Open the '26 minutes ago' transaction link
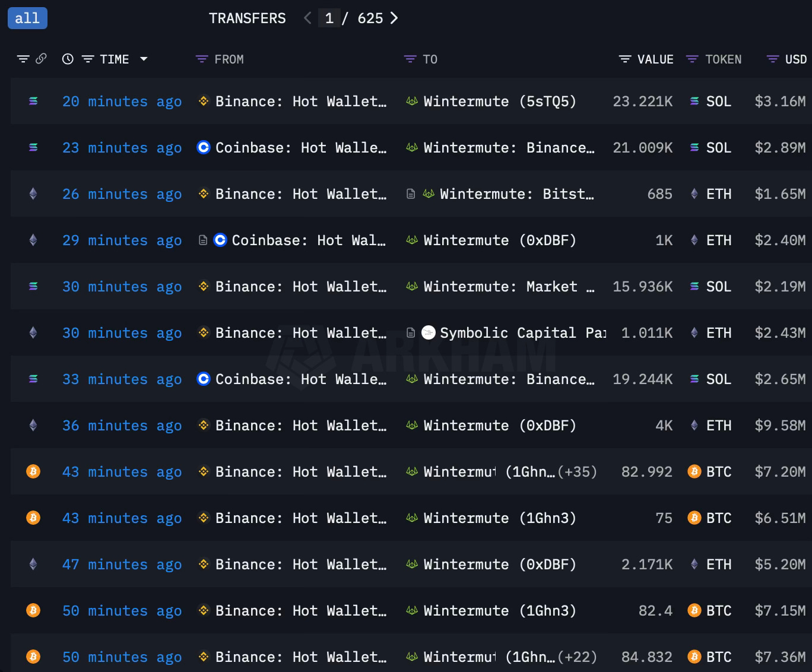The width and height of the screenshot is (812, 672). coord(122,194)
